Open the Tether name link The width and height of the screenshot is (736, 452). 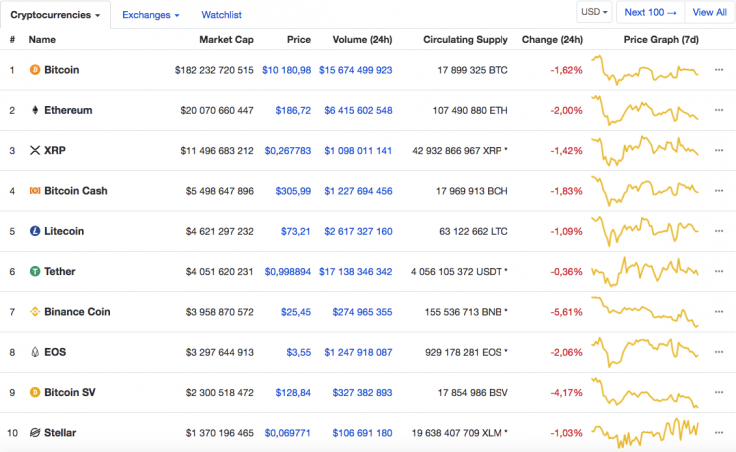click(60, 271)
